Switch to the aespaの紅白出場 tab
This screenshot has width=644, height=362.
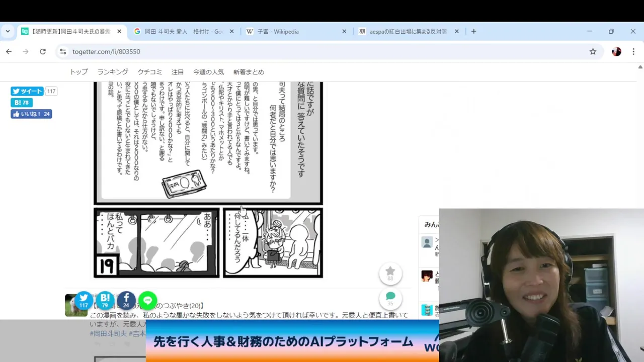[409, 31]
